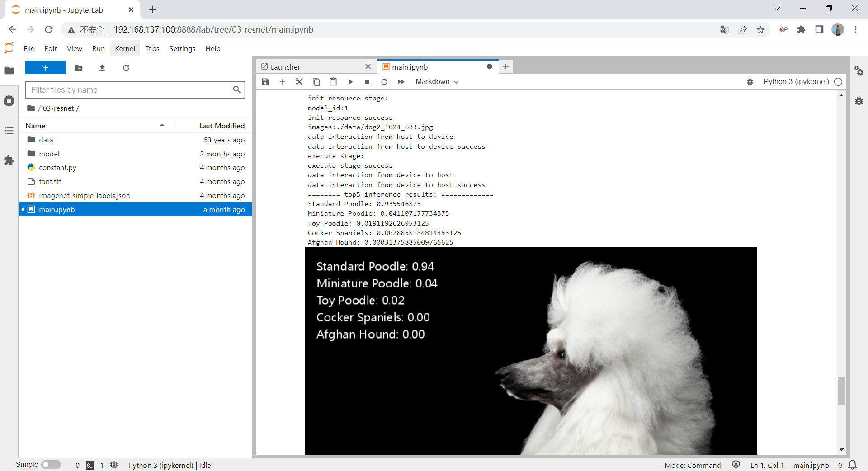The width and height of the screenshot is (868, 471).
Task: Navigate to root folder icon in breadcrumb
Action: pos(31,108)
